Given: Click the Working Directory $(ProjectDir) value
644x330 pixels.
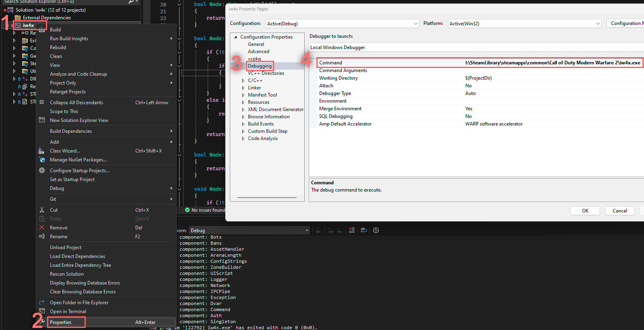Looking at the screenshot, I should 478,78.
